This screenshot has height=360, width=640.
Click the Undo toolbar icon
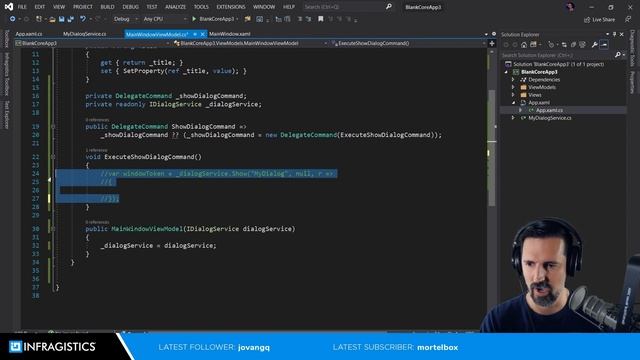point(83,19)
